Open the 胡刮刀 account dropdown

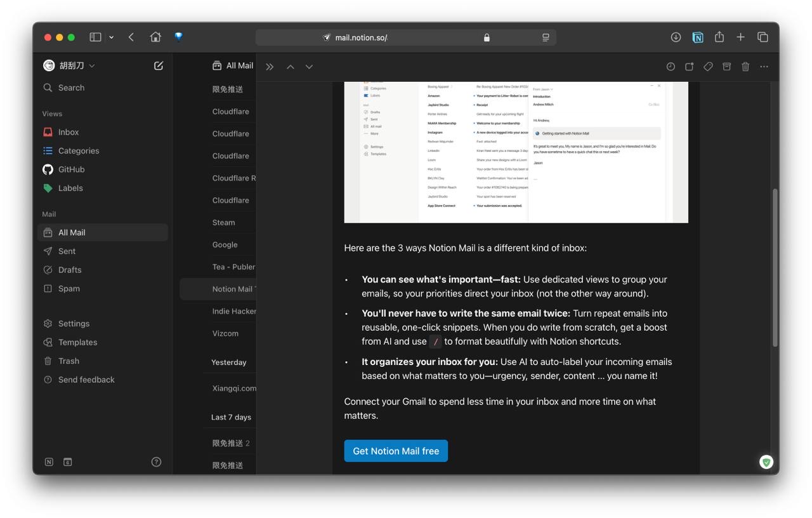coord(69,65)
